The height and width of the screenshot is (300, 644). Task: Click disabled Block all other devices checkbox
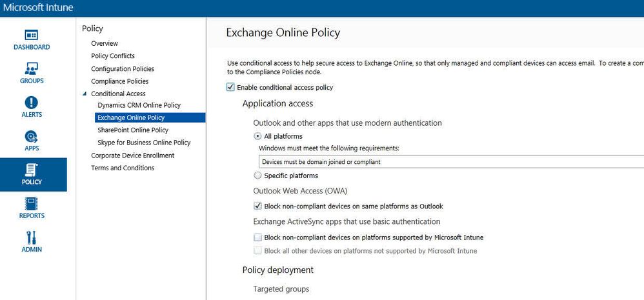tap(257, 250)
